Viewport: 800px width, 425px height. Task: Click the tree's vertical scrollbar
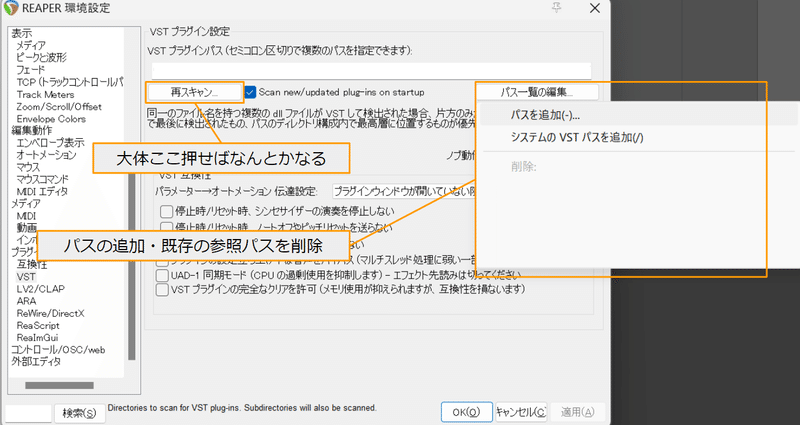[132, 265]
